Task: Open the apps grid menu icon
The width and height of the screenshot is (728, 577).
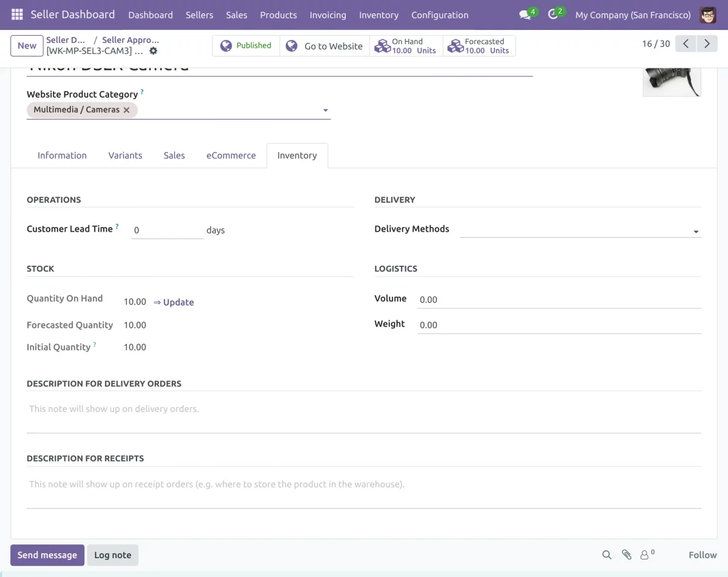Action: (x=17, y=15)
